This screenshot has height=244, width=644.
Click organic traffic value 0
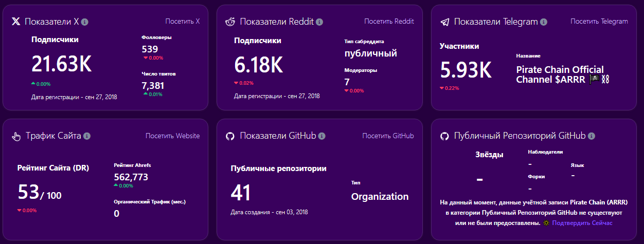(117, 213)
